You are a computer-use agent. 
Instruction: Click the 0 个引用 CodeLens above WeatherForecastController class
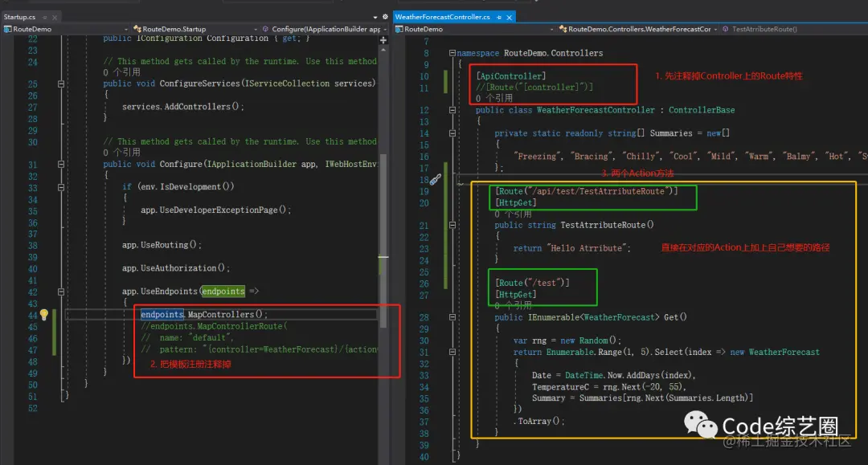493,99
